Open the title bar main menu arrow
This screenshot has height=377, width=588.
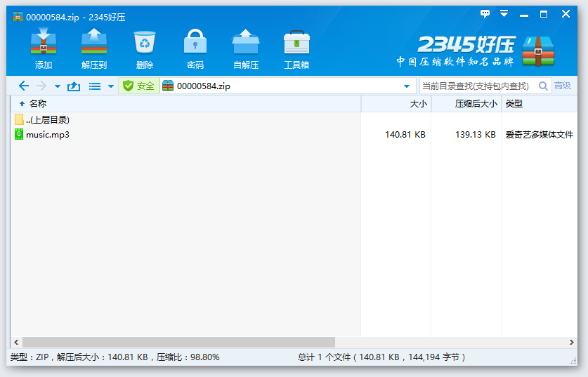click(x=504, y=14)
